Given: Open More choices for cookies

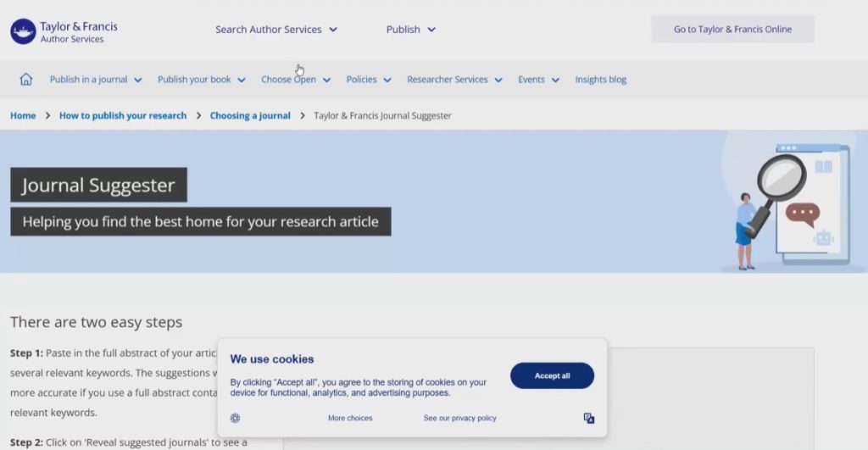Looking at the screenshot, I should click(x=350, y=418).
